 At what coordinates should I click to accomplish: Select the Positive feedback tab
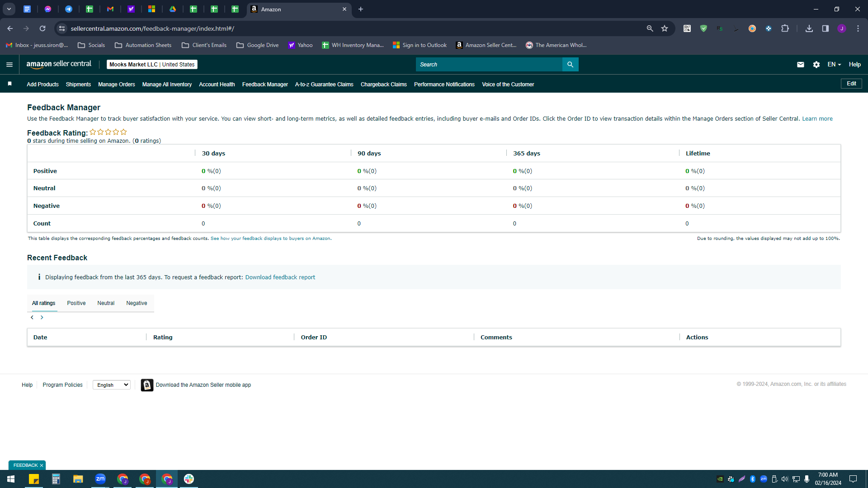coord(76,303)
